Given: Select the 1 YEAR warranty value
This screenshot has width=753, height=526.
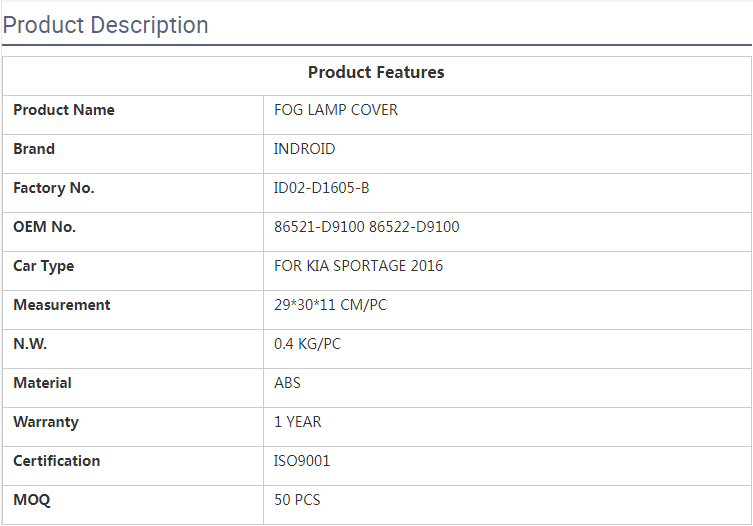Looking at the screenshot, I should [298, 422].
